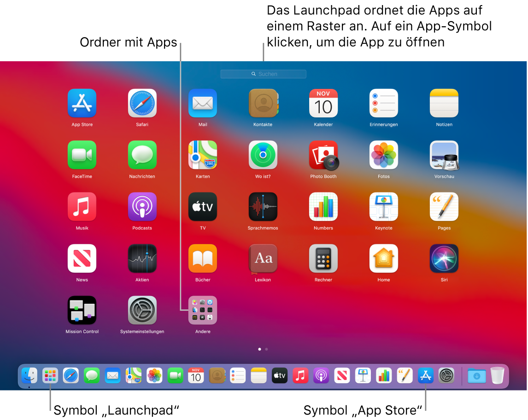The height and width of the screenshot is (420, 528).
Task: Launch the Rechner app
Action: coord(323,258)
